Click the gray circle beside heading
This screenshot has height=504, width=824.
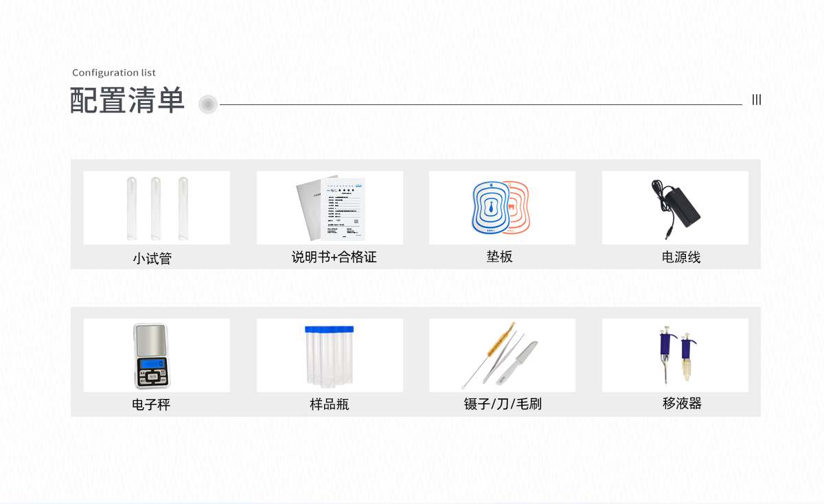coord(208,104)
